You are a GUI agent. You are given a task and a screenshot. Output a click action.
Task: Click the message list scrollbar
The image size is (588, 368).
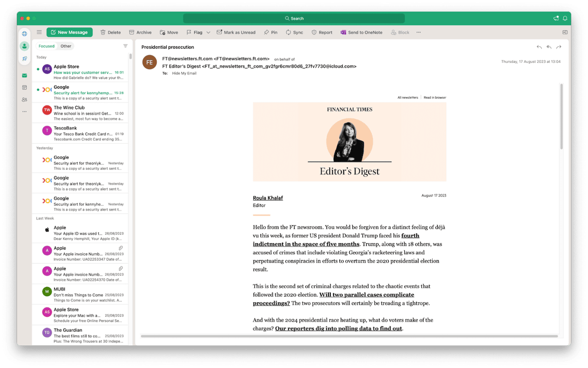click(x=131, y=56)
